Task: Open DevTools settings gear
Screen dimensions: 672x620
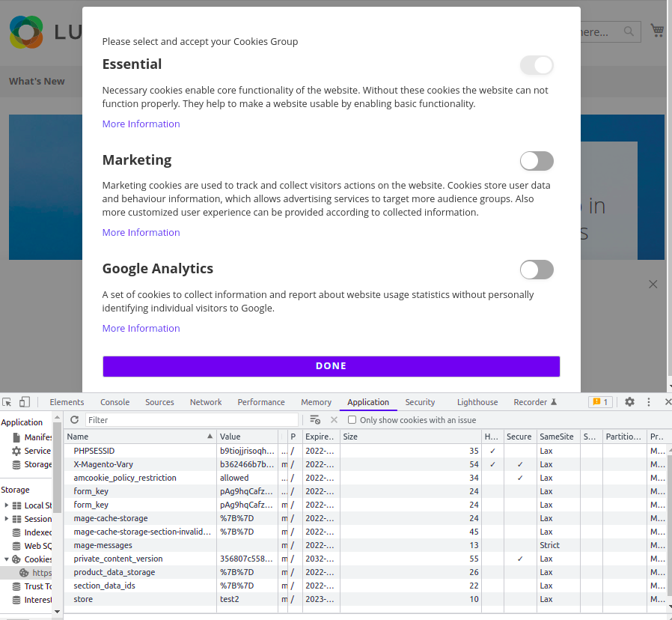Action: point(629,402)
